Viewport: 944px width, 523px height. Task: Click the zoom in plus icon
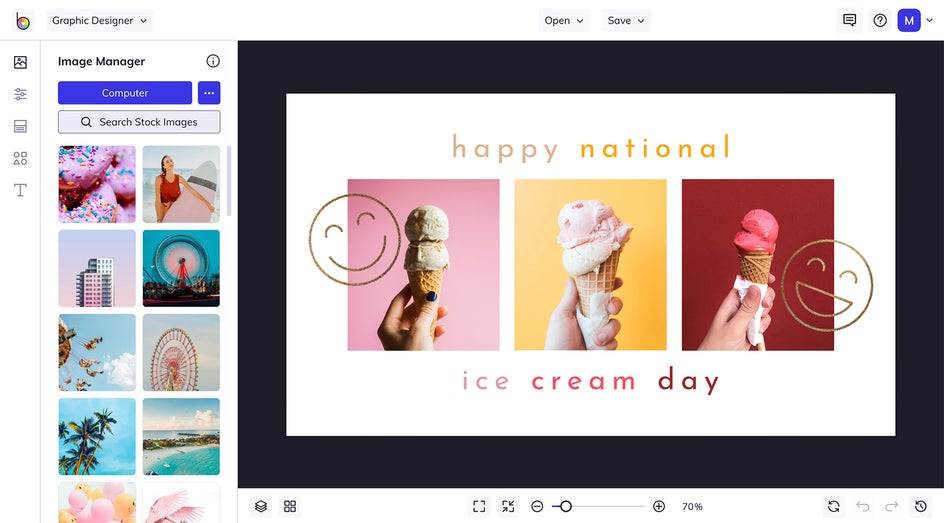click(659, 506)
